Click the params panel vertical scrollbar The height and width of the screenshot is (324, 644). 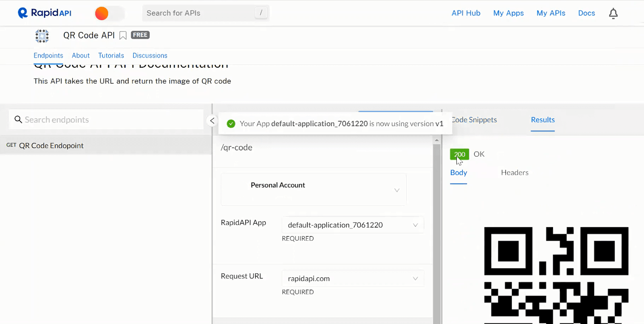pyautogui.click(x=437, y=234)
